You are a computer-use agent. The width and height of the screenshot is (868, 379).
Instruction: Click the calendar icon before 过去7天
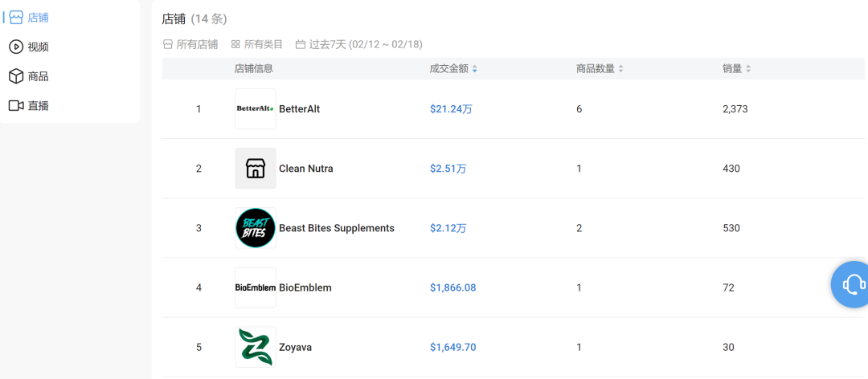click(301, 44)
